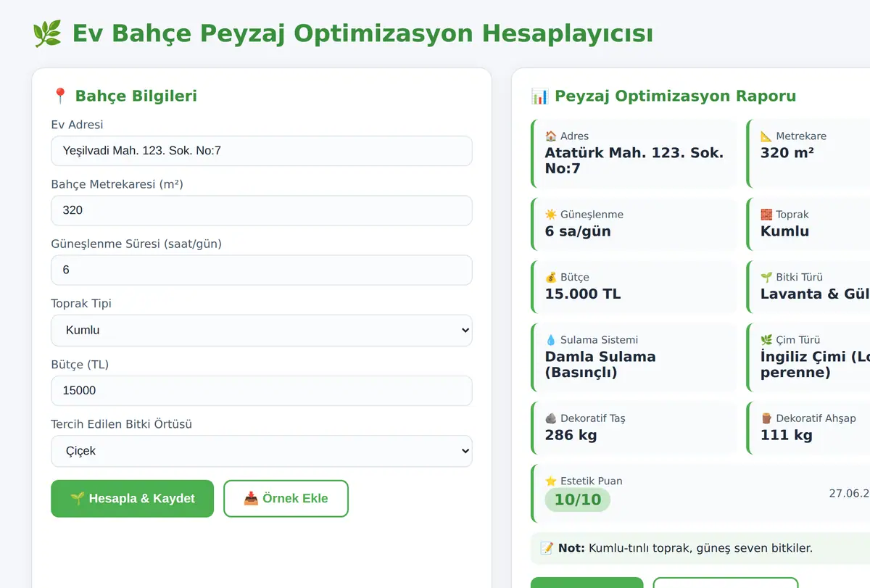Image resolution: width=870 pixels, height=588 pixels.
Task: Click the memo icon beside Not
Action: point(547,548)
